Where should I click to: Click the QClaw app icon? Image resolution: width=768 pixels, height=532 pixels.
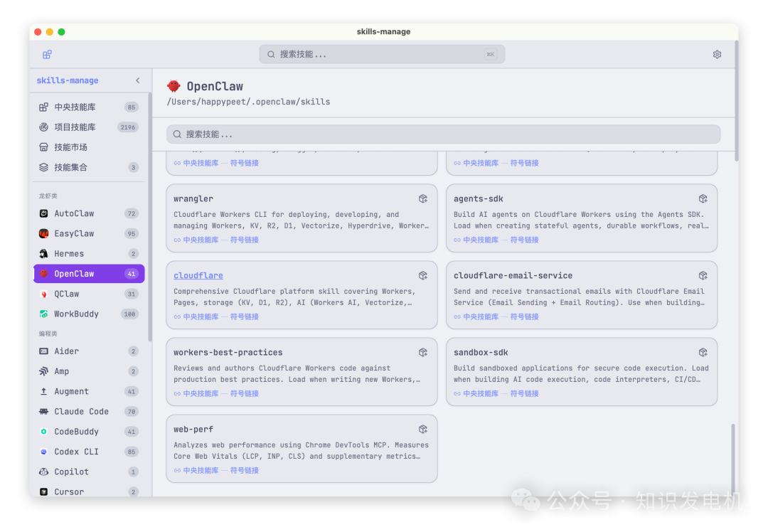pos(43,294)
